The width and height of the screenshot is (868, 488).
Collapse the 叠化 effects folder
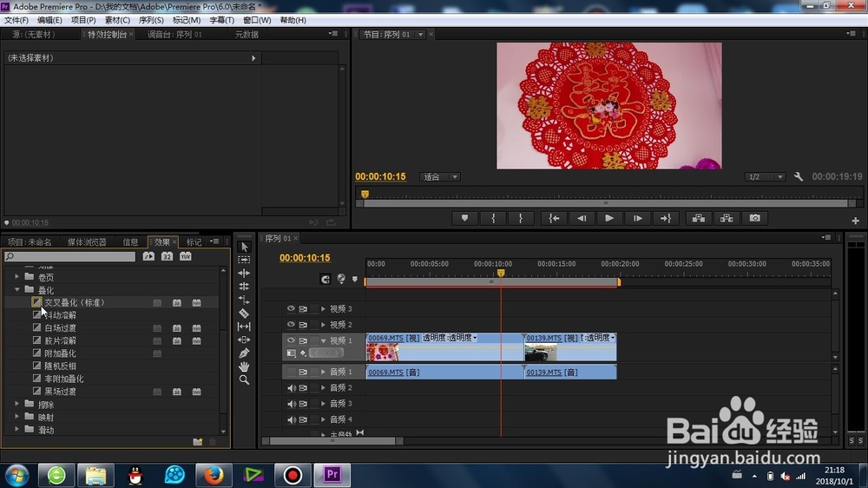pos(16,289)
